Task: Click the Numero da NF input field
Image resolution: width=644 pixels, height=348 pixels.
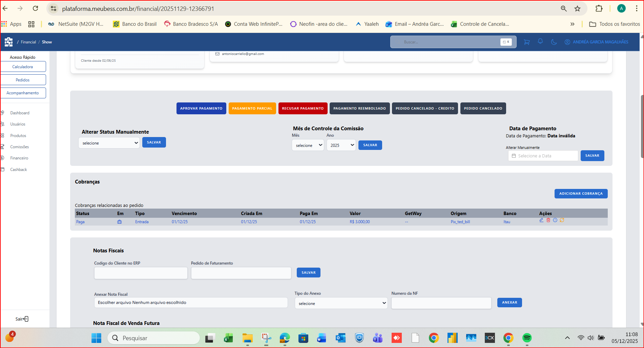Action: (x=441, y=303)
